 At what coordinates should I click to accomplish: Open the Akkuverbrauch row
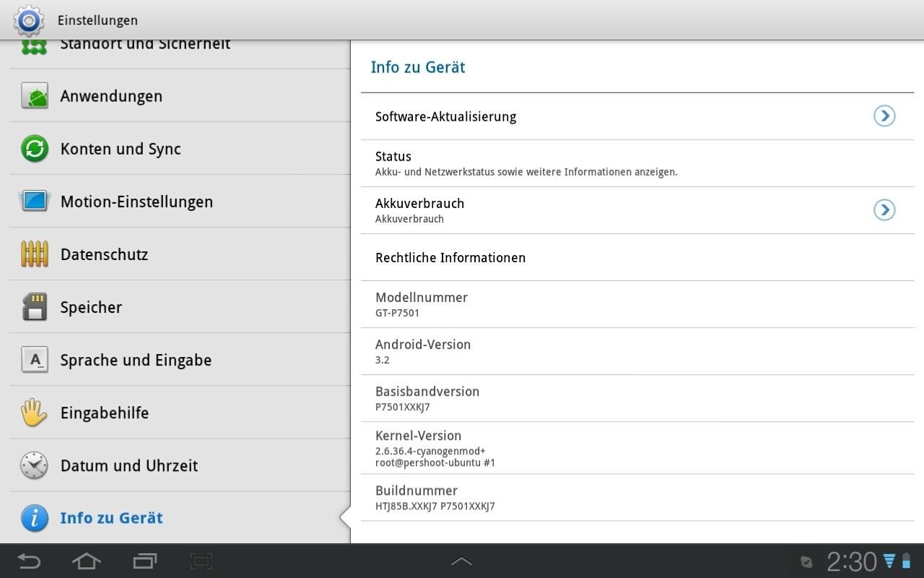coord(637,210)
